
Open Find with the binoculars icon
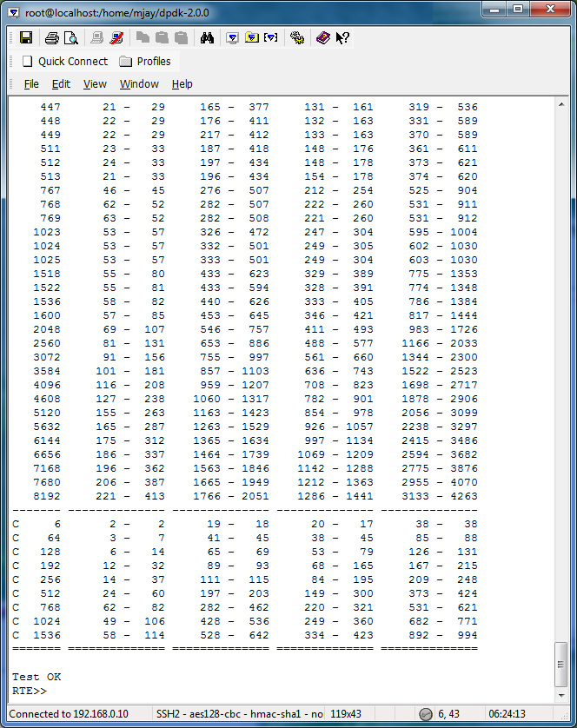207,37
